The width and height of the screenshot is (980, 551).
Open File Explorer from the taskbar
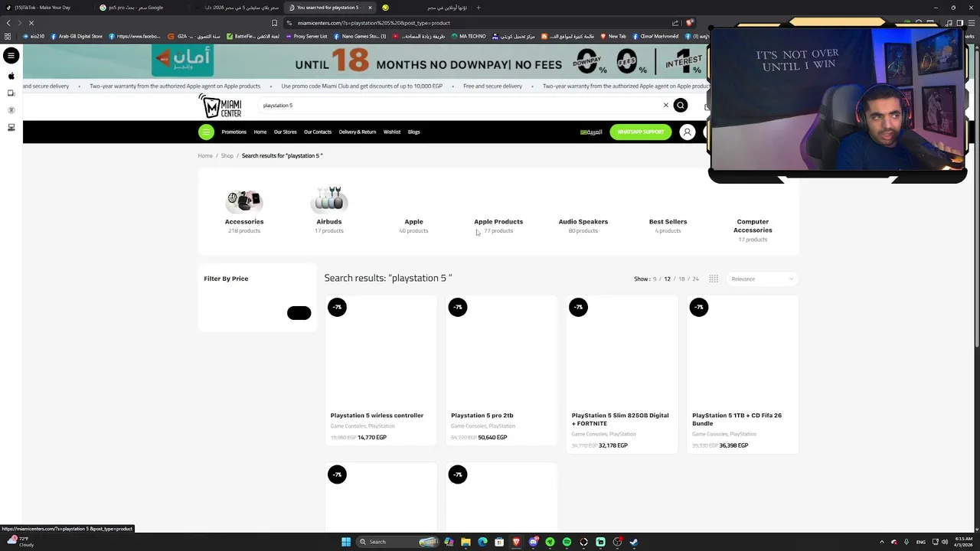[465, 542]
